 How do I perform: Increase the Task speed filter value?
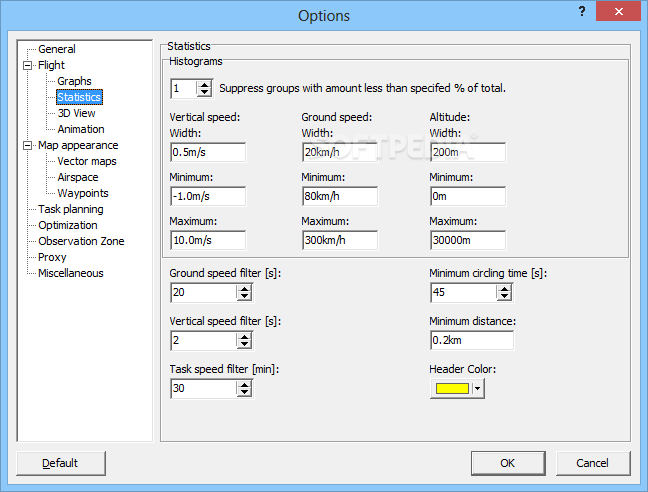coord(245,385)
